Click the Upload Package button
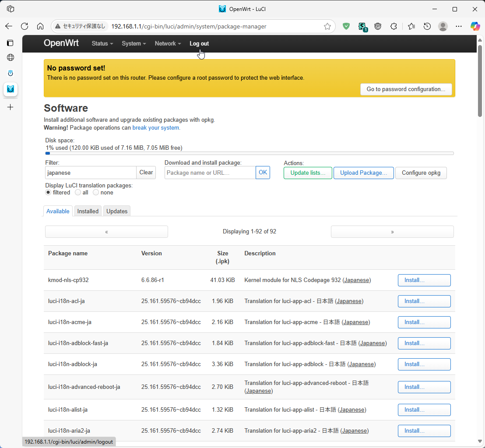 point(363,173)
